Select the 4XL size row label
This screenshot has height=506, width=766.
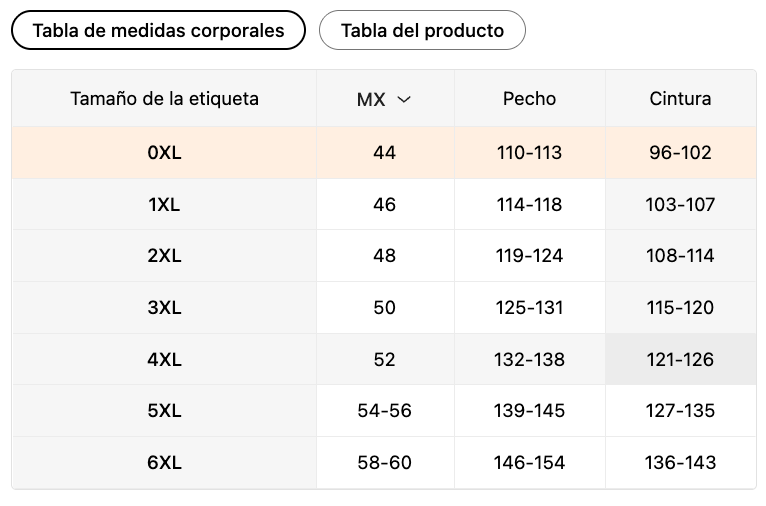click(x=164, y=360)
